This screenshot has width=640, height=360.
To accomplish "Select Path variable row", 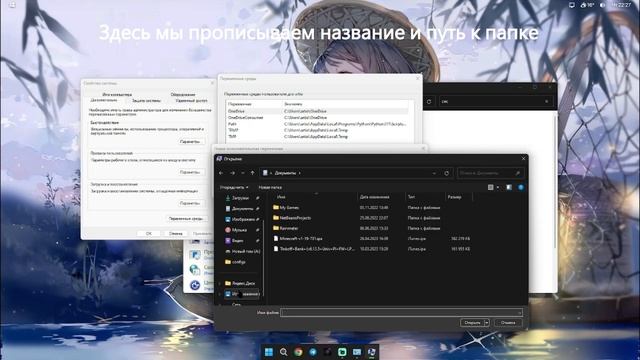I will [318, 124].
